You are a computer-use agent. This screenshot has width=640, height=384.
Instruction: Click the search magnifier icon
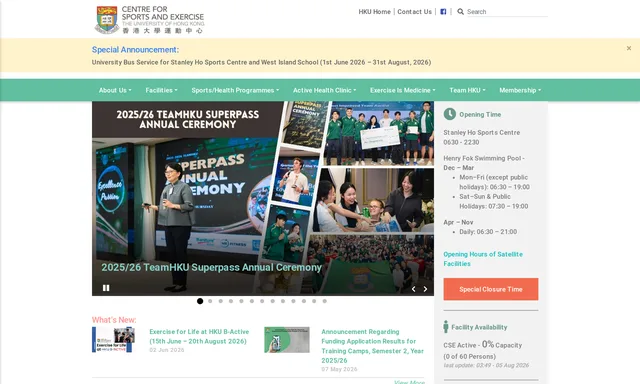pos(460,12)
